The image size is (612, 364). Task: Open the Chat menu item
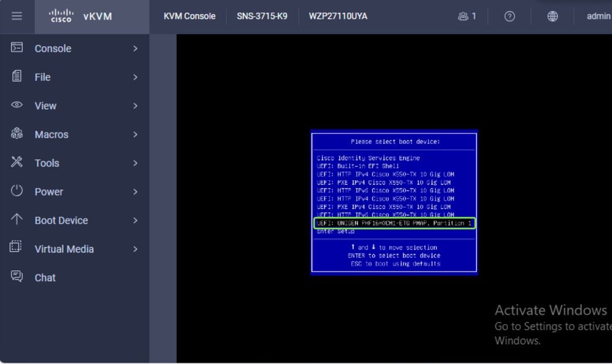(x=75, y=278)
